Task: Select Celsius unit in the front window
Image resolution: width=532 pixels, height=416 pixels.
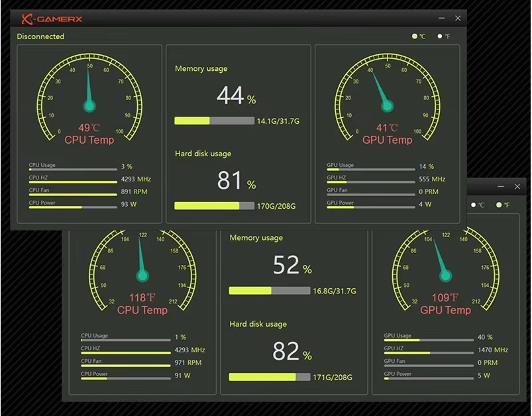Action: 415,36
